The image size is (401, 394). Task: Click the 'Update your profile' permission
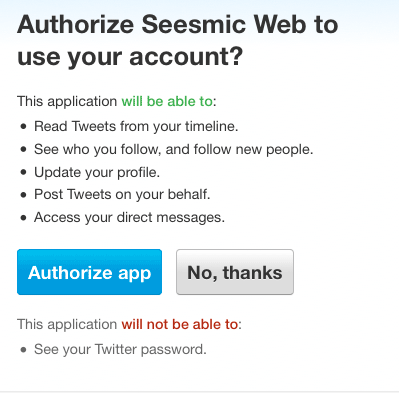97,172
